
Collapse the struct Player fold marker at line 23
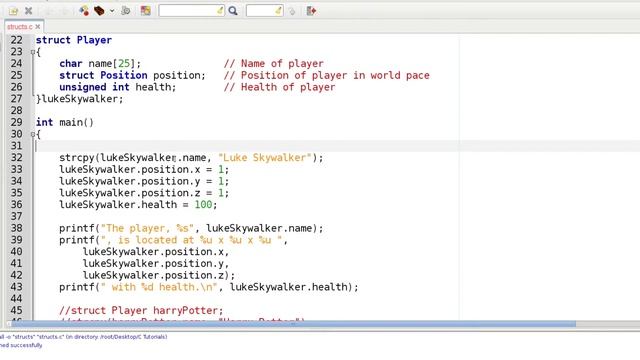[x=33, y=52]
